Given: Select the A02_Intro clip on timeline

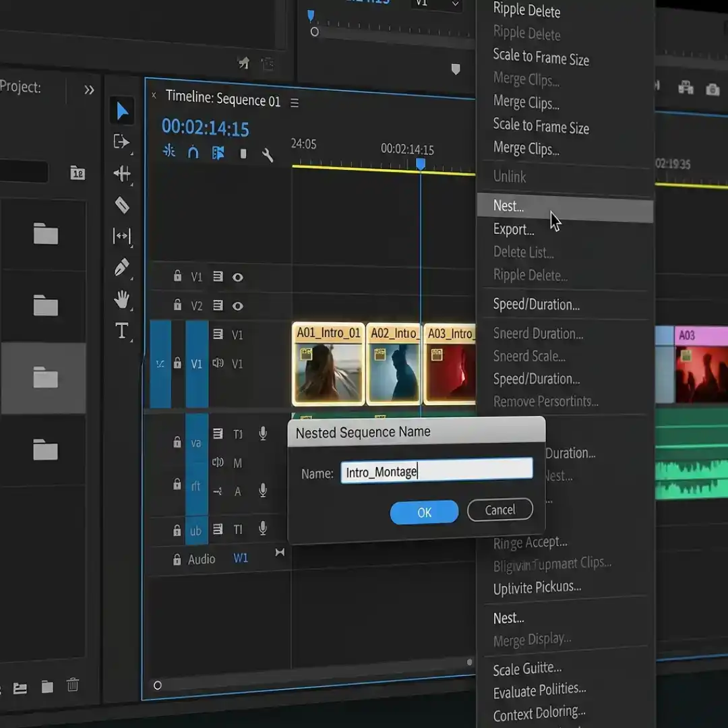Looking at the screenshot, I should pyautogui.click(x=394, y=363).
